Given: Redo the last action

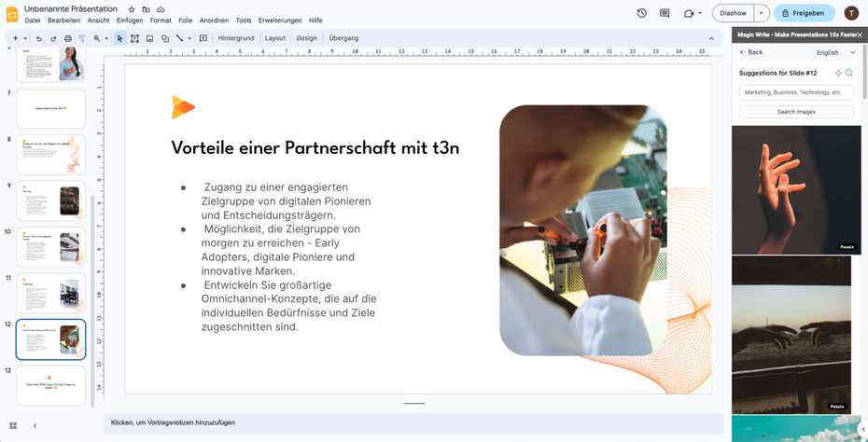Looking at the screenshot, I should click(x=53, y=38).
